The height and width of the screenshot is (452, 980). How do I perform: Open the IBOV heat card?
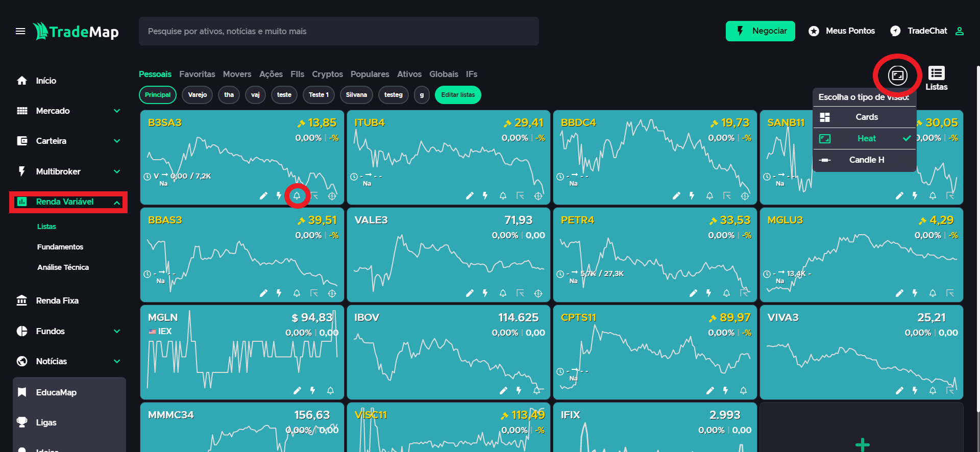pyautogui.click(x=449, y=352)
